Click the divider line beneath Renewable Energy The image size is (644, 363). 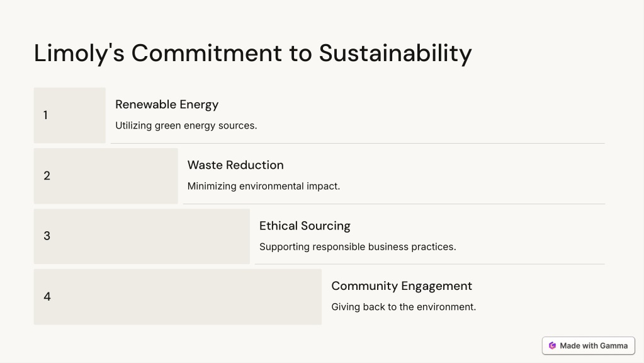(x=358, y=143)
